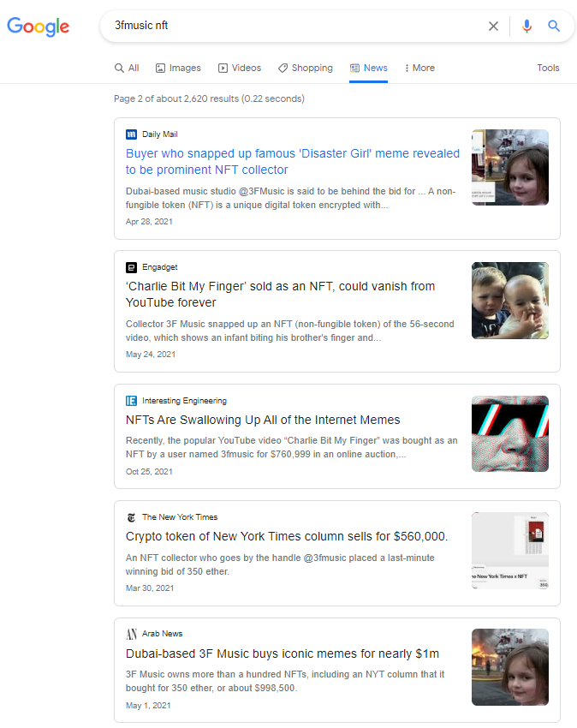Click the Daily Mail favicon
The width and height of the screenshot is (577, 728).
131,134
